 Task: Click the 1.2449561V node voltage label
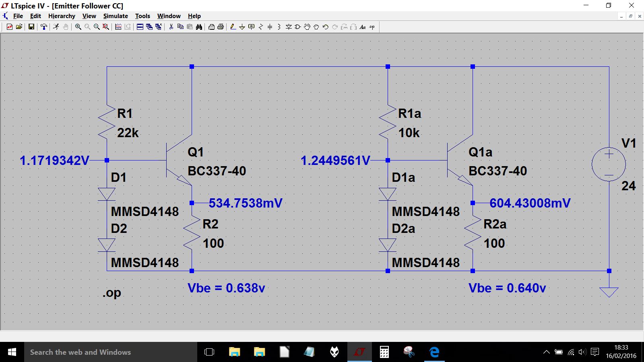click(x=335, y=160)
